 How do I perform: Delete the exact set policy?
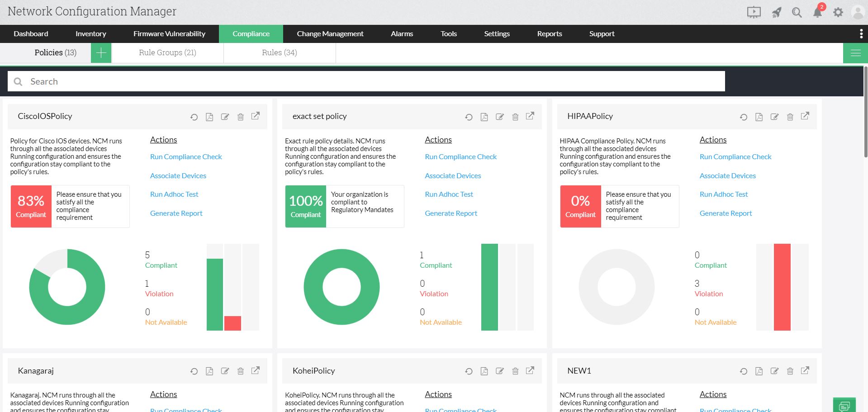pyautogui.click(x=515, y=117)
